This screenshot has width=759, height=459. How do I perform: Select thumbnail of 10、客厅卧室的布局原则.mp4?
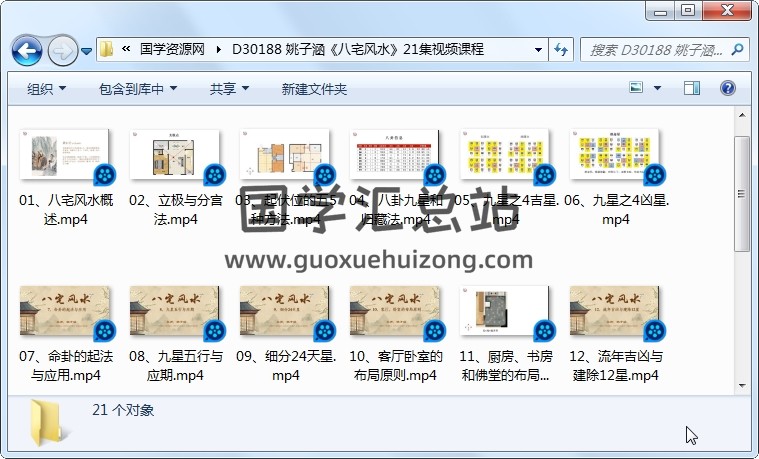pyautogui.click(x=395, y=311)
